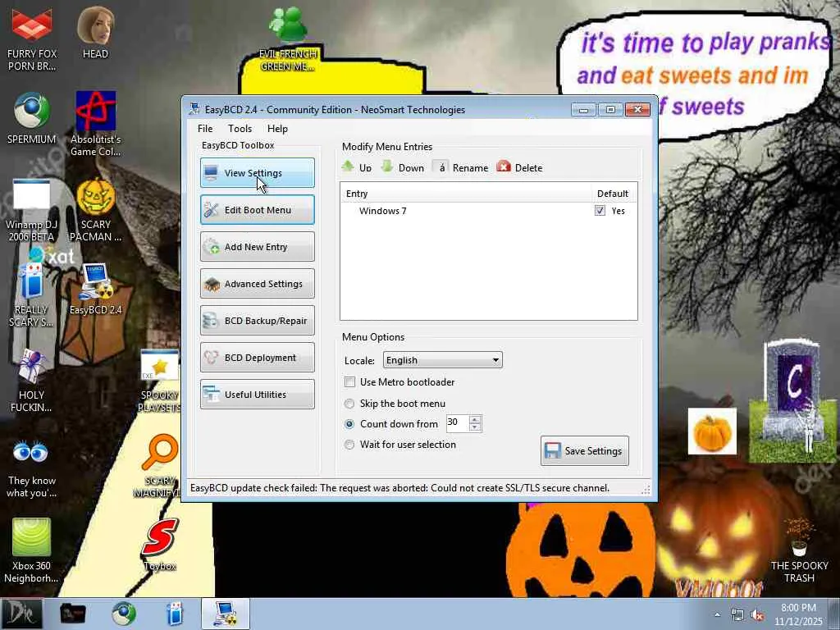The image size is (840, 630).
Task: Select They know what you'... eyes icon
Action: point(31,469)
